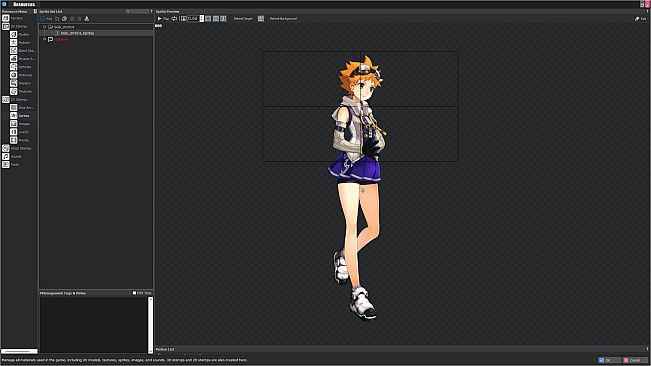Click inside the Management Tags & Notes box
This screenshot has width=651, height=366.
(x=94, y=325)
